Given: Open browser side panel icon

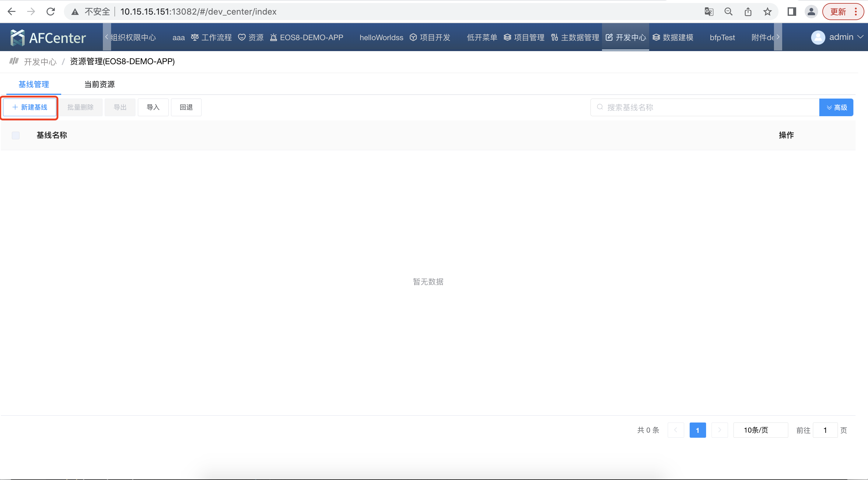Looking at the screenshot, I should 792,12.
